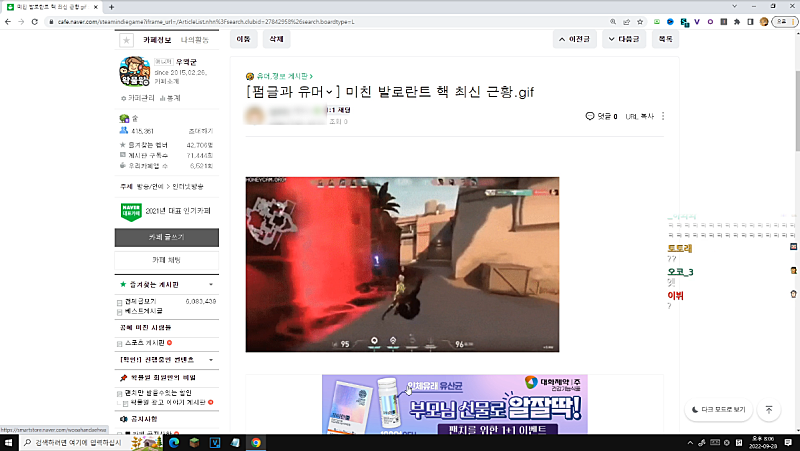The height and width of the screenshot is (451, 800).
Task: Open the tab search chevron
Action: click(x=734, y=6)
